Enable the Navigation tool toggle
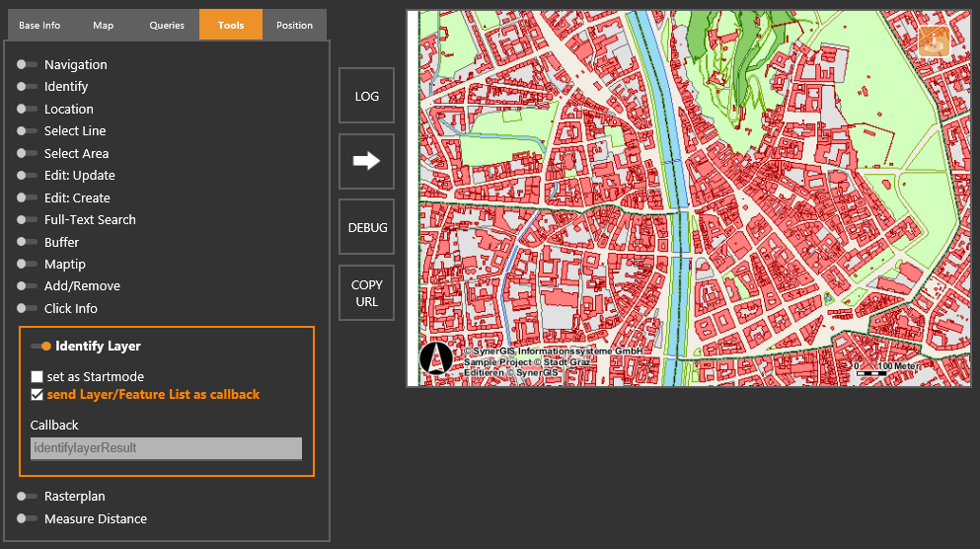Screen dimensions: 980x549 pos(28,65)
